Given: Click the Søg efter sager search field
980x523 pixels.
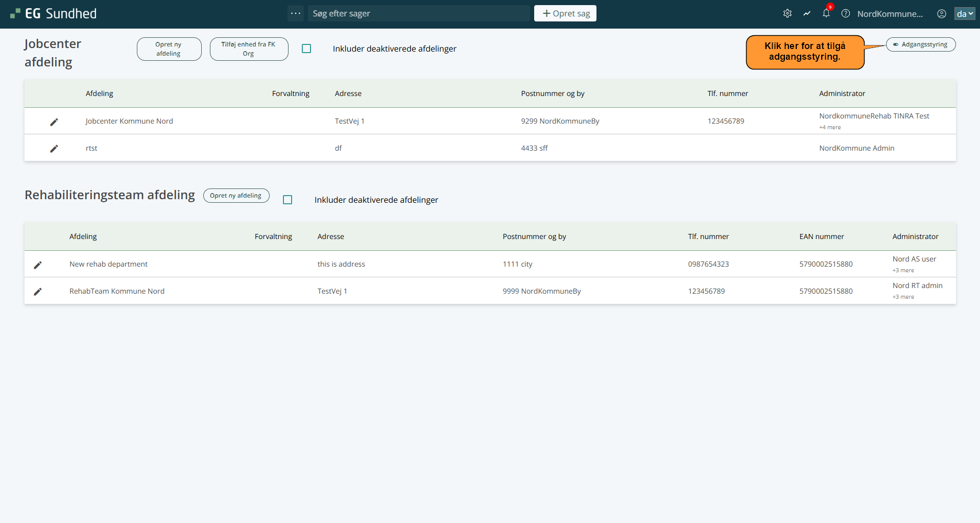Looking at the screenshot, I should pyautogui.click(x=419, y=13).
